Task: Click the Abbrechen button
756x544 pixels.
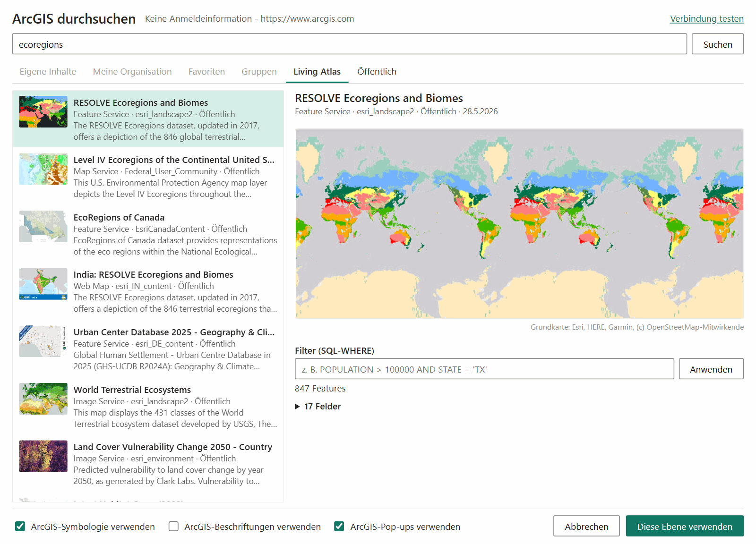Action: (x=586, y=526)
